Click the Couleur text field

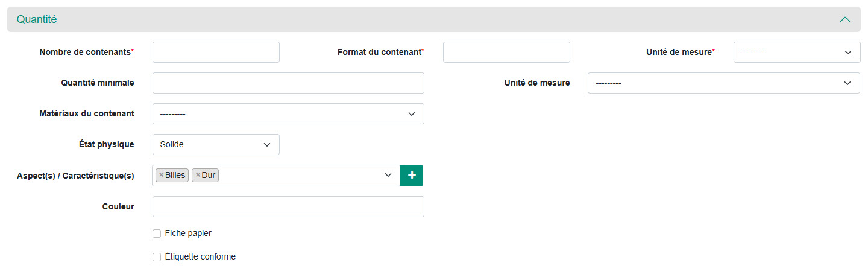click(x=288, y=206)
